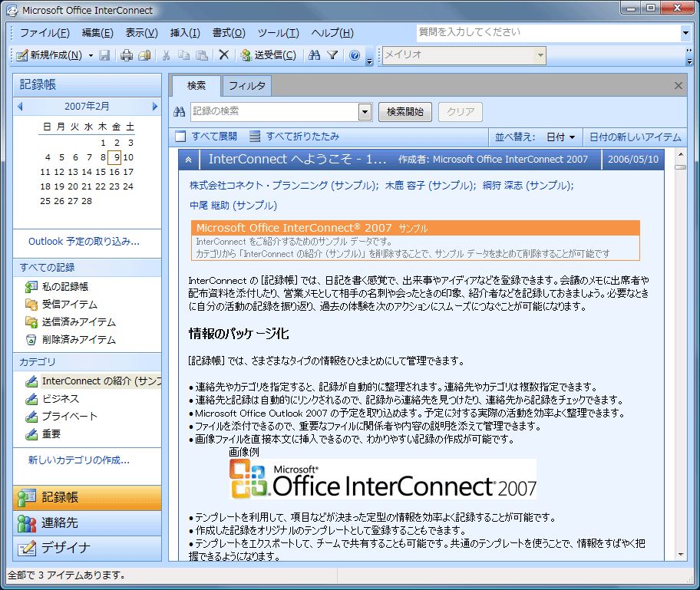Viewport: 700px width, 590px height.
Task: Open Print Preview from the toolbar
Action: pyautogui.click(x=144, y=55)
